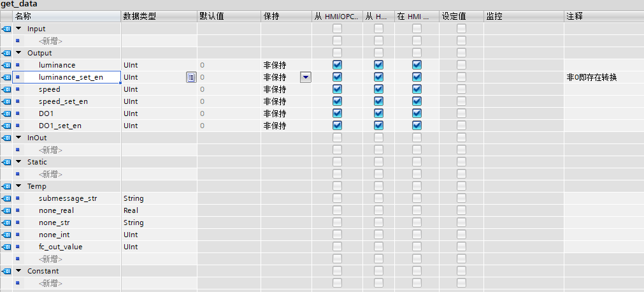Viewport: 644px width, 292px height.
Task: Click the blue bullet beside none_real
Action: (18, 210)
